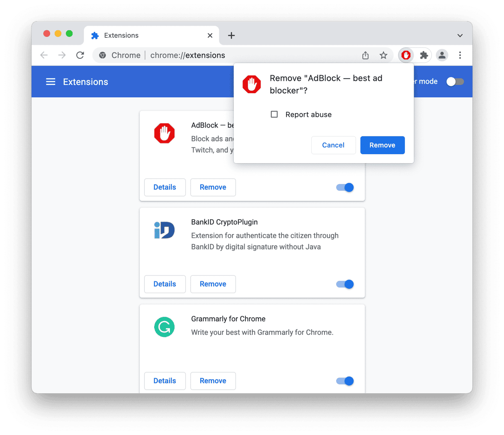Click the chrome://extensions address bar

click(242, 55)
